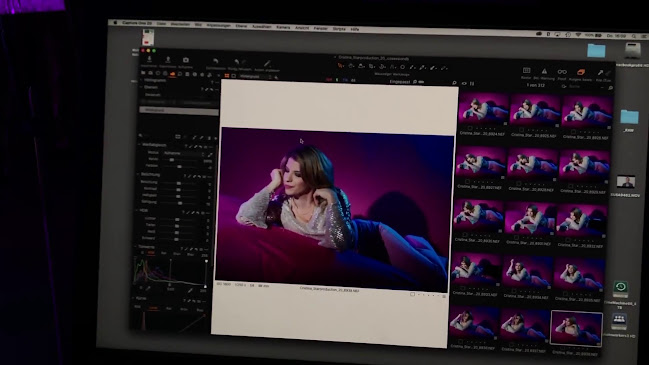Click the camera Aufnehmen icon
This screenshot has width=649, height=365.
coord(185,60)
